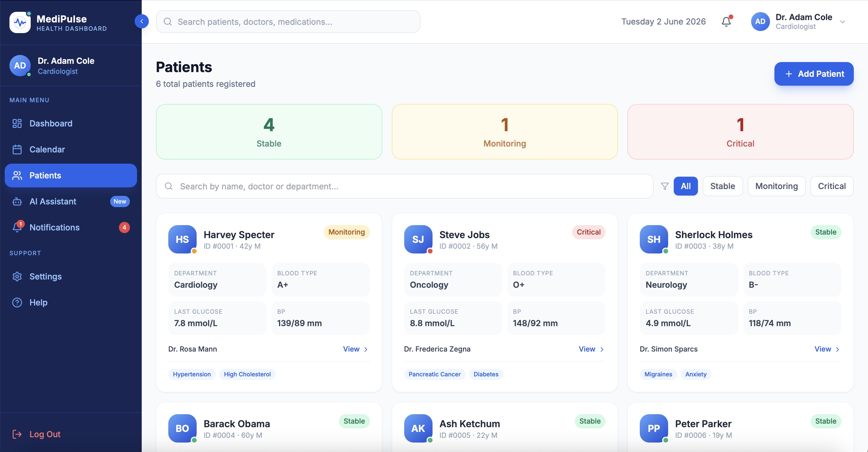Click the Hypertension tag

point(192,374)
